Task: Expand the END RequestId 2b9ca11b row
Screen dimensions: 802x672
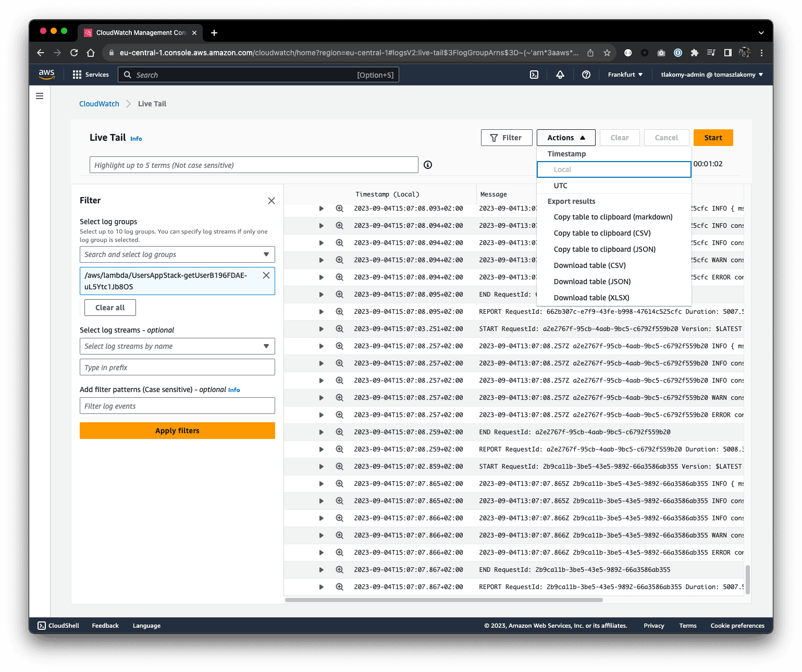Action: pos(322,570)
